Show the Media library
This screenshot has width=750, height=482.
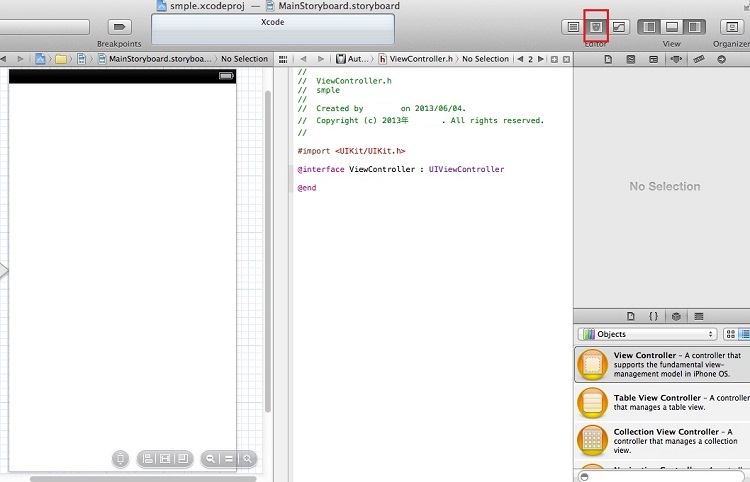(699, 316)
